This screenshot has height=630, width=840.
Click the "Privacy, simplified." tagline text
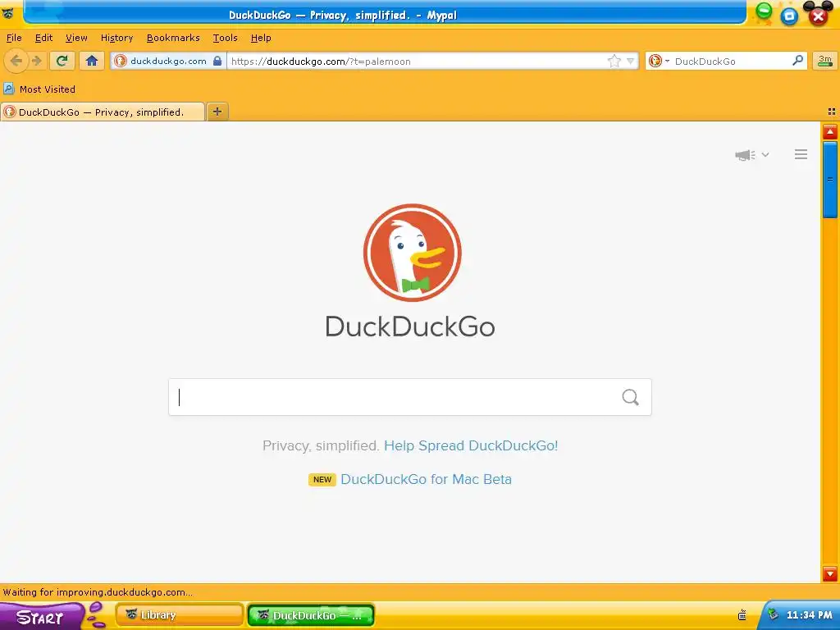[321, 445]
